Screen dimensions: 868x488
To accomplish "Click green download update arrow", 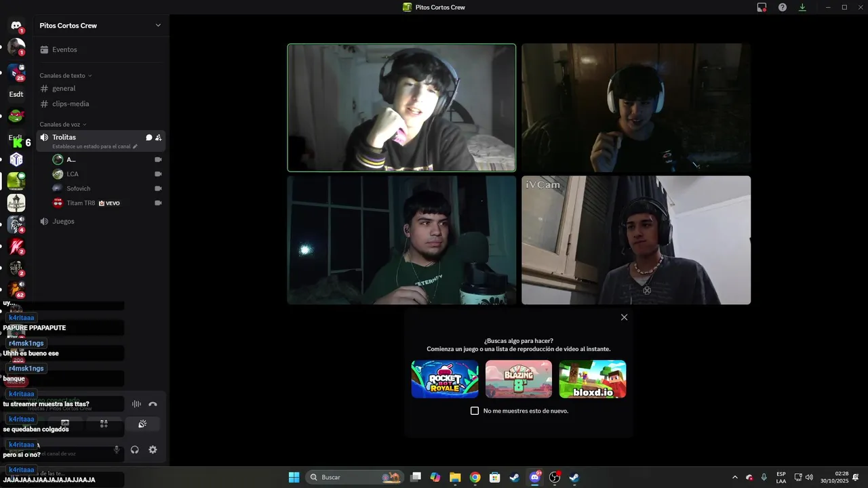I will 802,7.
